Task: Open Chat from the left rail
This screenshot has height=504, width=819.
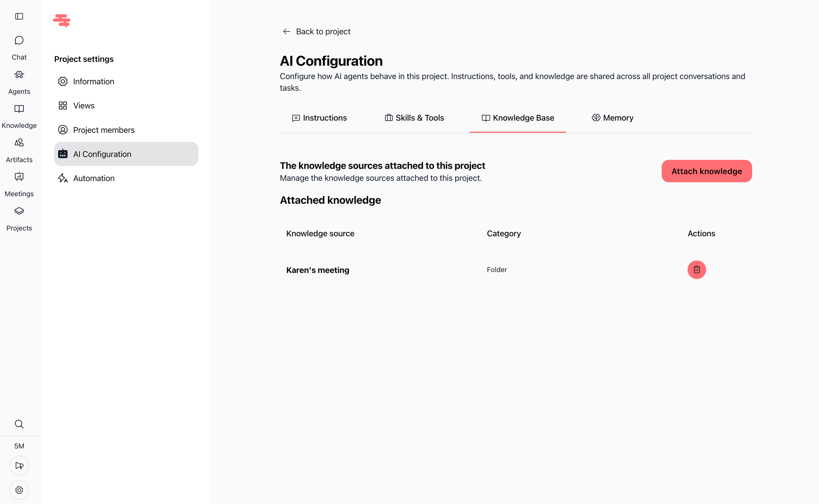Action: coord(19,48)
